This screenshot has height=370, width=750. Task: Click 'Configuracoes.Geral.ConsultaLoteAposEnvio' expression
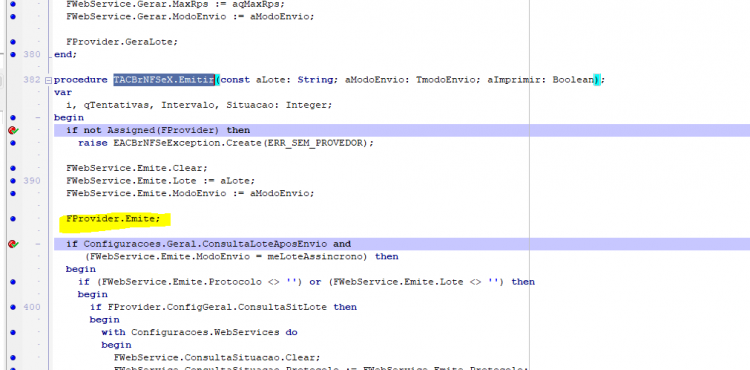coord(205,244)
